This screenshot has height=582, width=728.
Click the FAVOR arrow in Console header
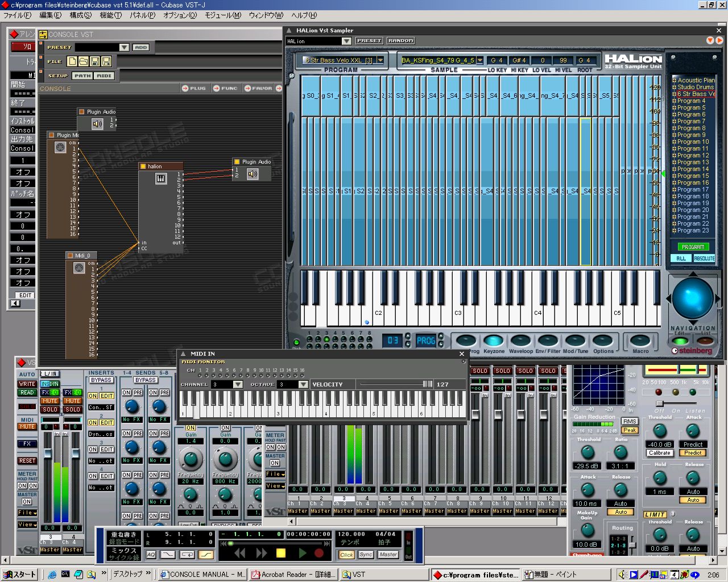pos(248,88)
